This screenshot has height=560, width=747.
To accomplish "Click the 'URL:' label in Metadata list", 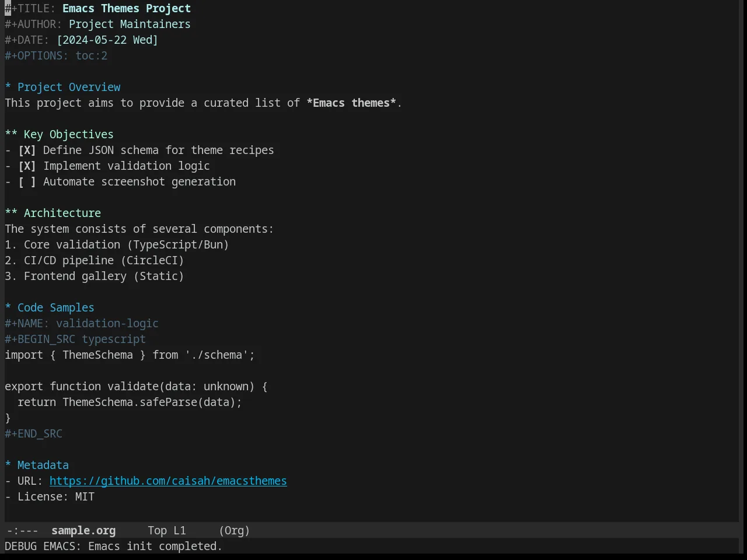I will pos(30,481).
